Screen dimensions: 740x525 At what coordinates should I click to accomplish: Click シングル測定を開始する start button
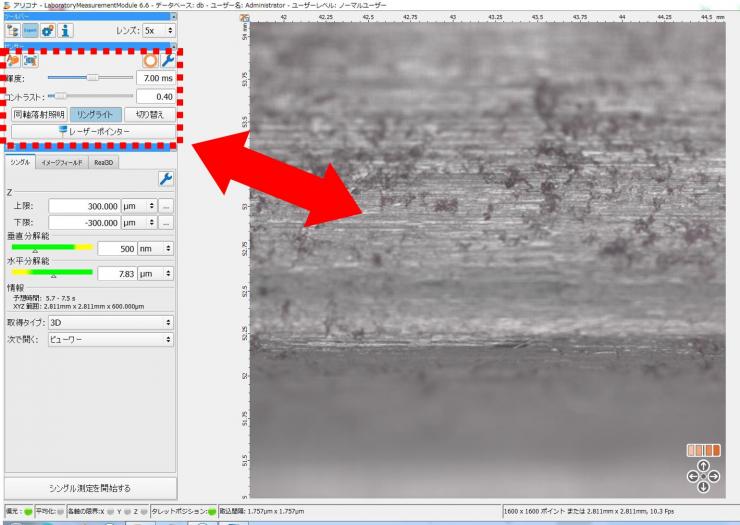90,488
